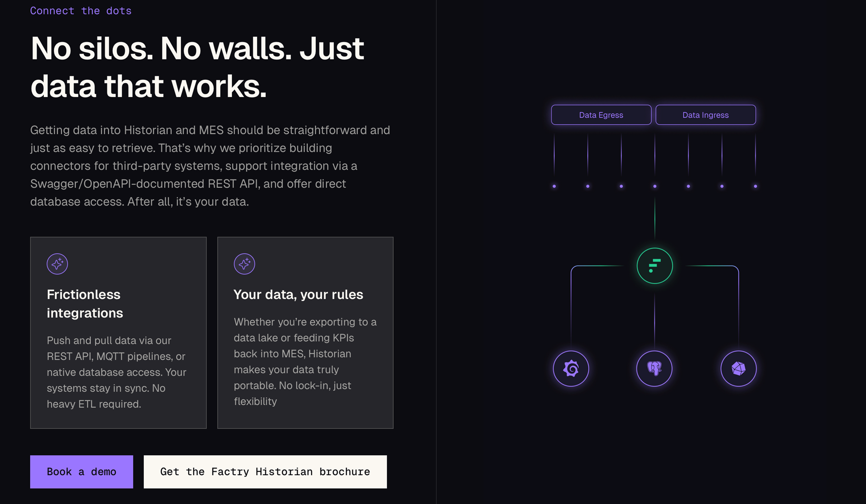Click the polyhedron icon in the diagram
Viewport: 866px width, 504px height.
(x=738, y=368)
